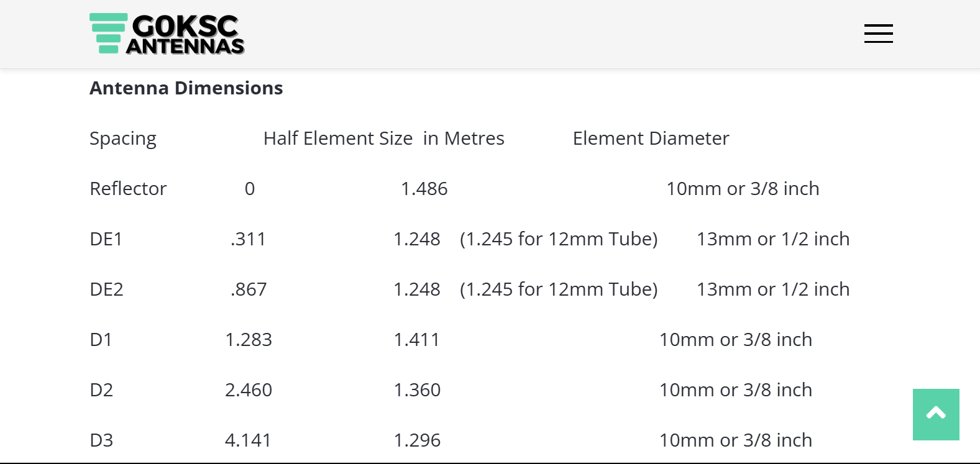The height and width of the screenshot is (464, 980).
Task: Click the green scroll-to-top arrow button
Action: [935, 414]
